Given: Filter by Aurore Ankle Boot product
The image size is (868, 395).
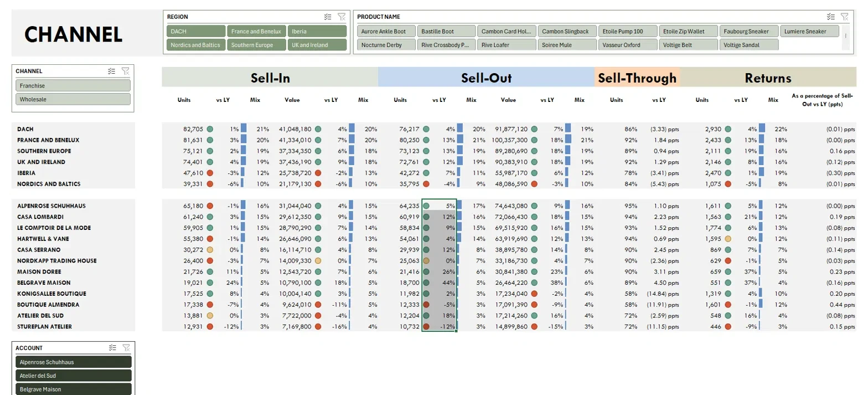Looking at the screenshot, I should [x=386, y=31].
